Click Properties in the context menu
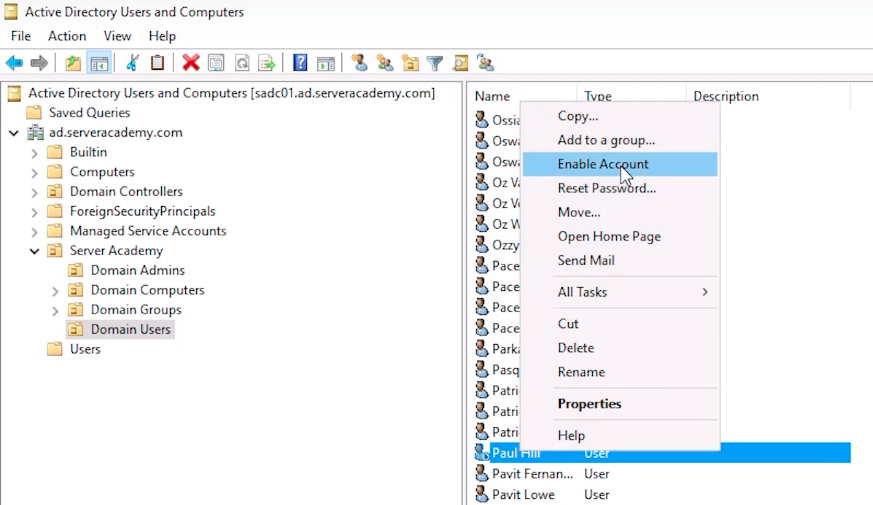The height and width of the screenshot is (505, 873). (589, 404)
